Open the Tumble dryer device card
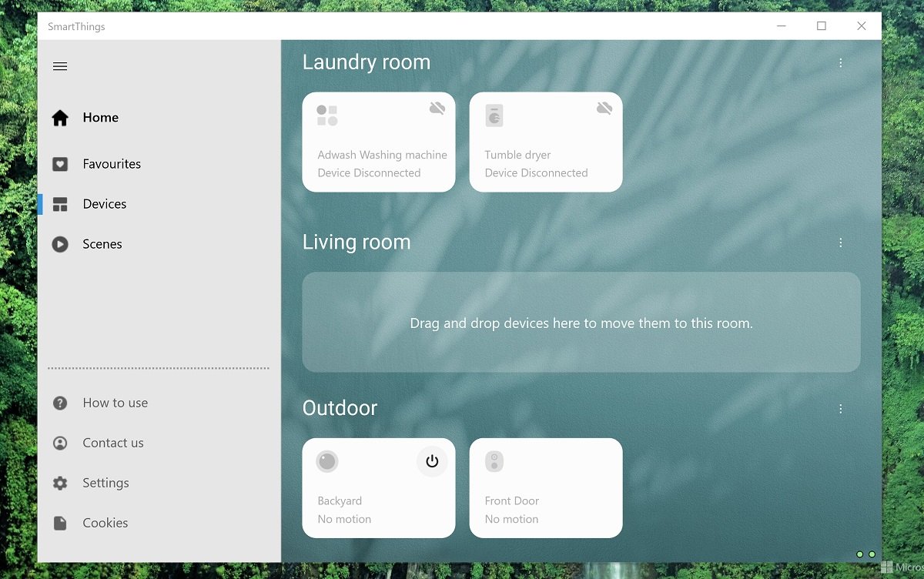 [546, 142]
